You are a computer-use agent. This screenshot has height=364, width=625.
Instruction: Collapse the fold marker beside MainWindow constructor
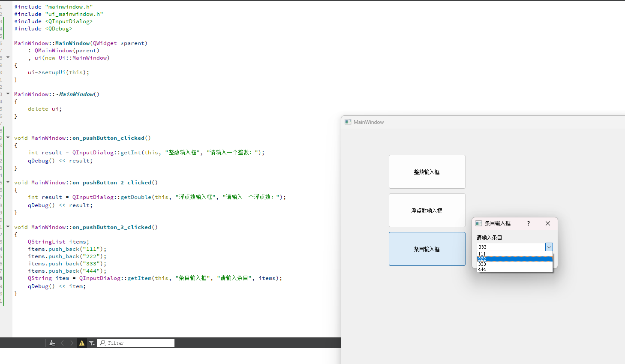tap(7, 57)
